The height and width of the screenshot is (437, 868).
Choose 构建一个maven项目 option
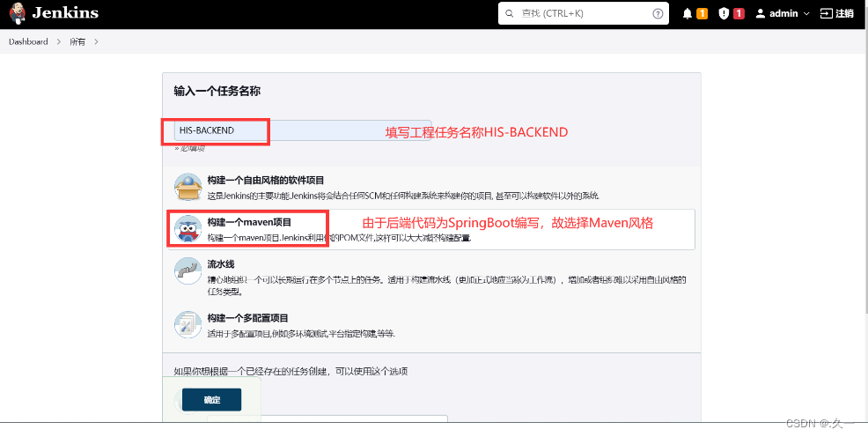[x=431, y=229]
